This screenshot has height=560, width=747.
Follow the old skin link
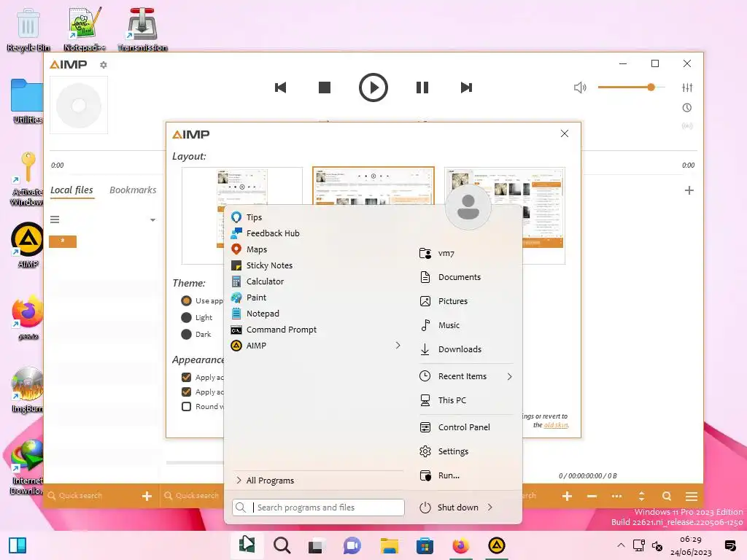click(556, 425)
